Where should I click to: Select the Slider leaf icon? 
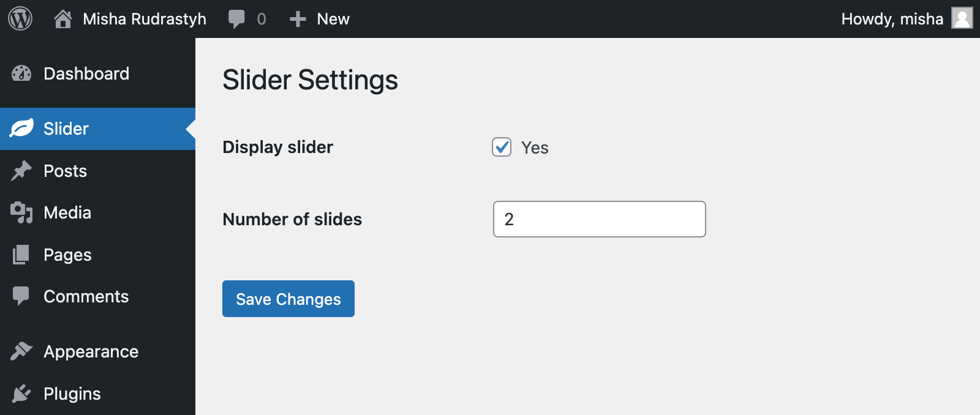coord(21,129)
